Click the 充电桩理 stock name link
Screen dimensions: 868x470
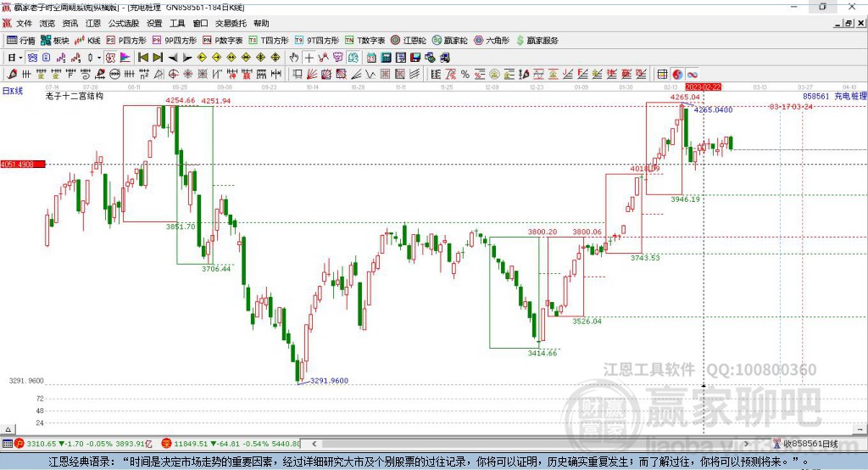pyautogui.click(x=850, y=96)
